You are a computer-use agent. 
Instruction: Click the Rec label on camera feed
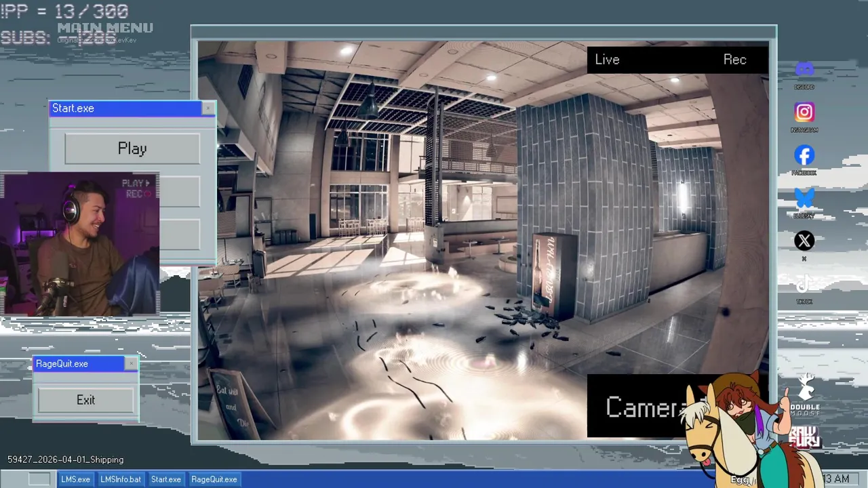(x=734, y=60)
